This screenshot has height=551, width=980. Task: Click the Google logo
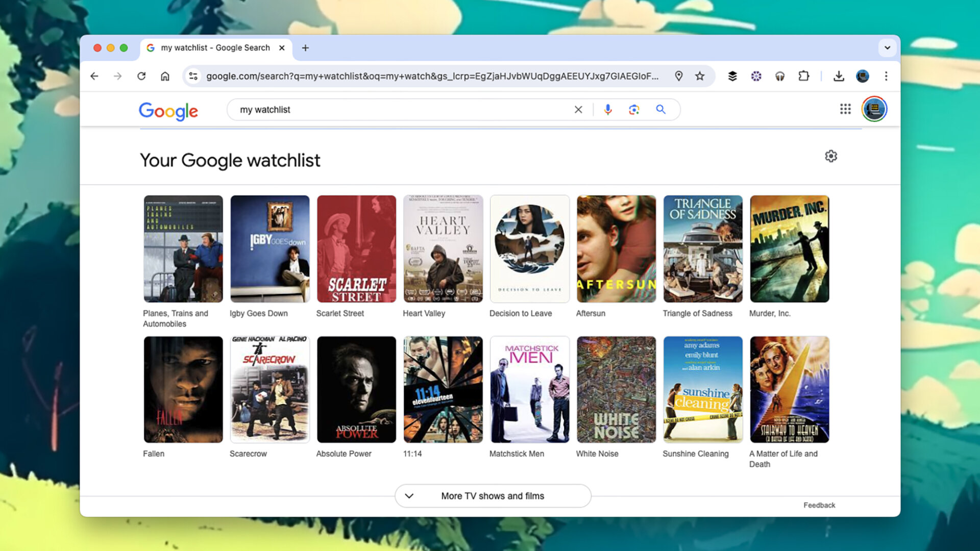168,111
